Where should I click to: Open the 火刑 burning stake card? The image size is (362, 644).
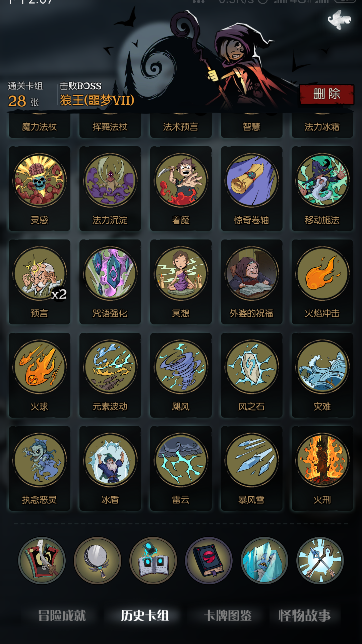point(322,468)
